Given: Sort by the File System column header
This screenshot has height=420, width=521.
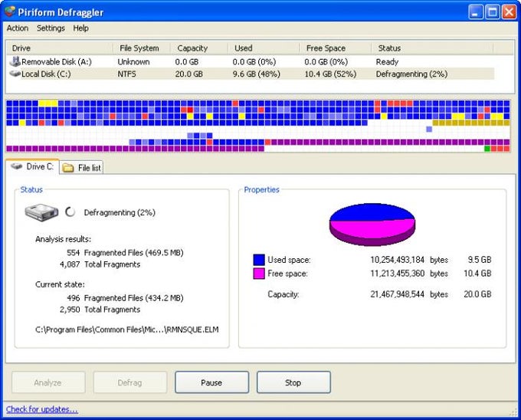Looking at the screenshot, I should pyautogui.click(x=142, y=48).
